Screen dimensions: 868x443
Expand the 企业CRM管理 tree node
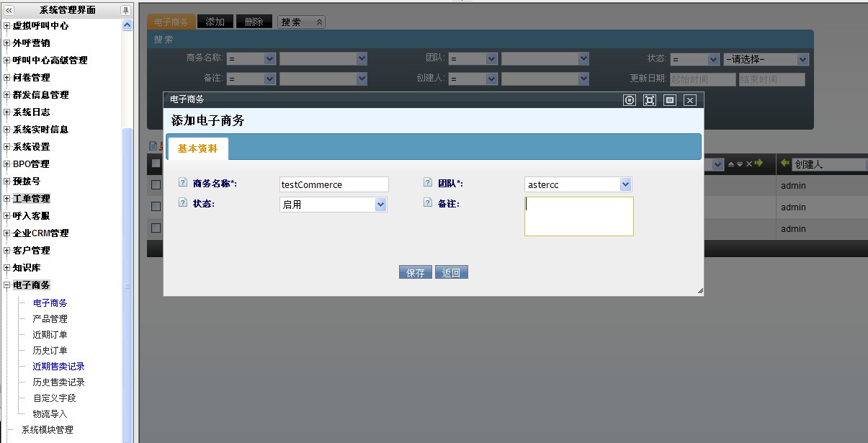pos(7,233)
